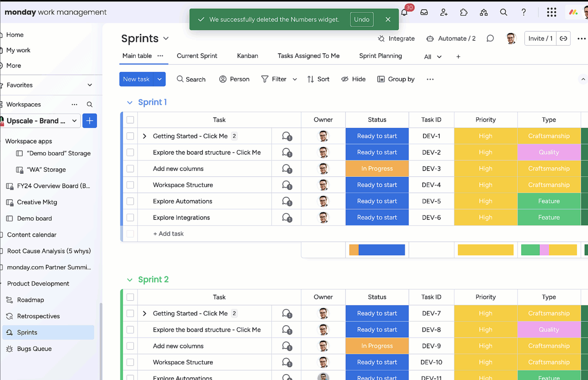Screen dimensions: 588x380
Task: Check the Getting Started row in Sprint 1
Action: click(130, 136)
